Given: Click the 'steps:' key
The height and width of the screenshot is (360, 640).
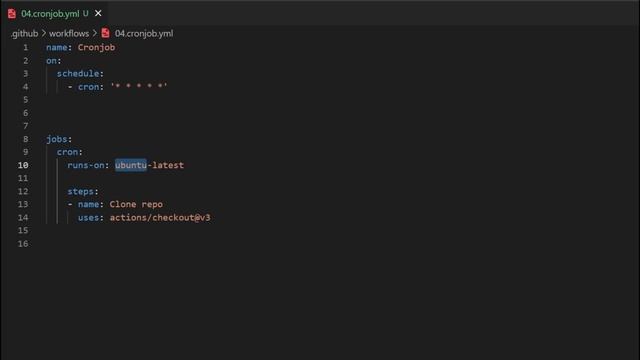Looking at the screenshot, I should coord(83,191).
